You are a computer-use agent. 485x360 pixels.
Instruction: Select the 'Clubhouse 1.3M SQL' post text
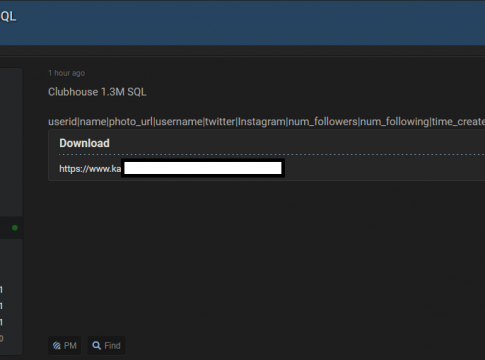tap(97, 92)
